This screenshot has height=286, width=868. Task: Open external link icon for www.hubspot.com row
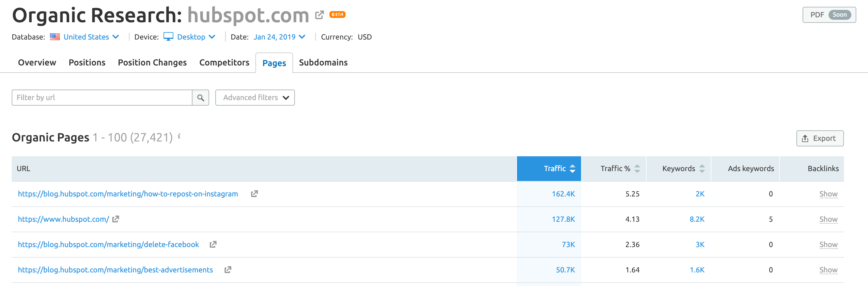(116, 219)
